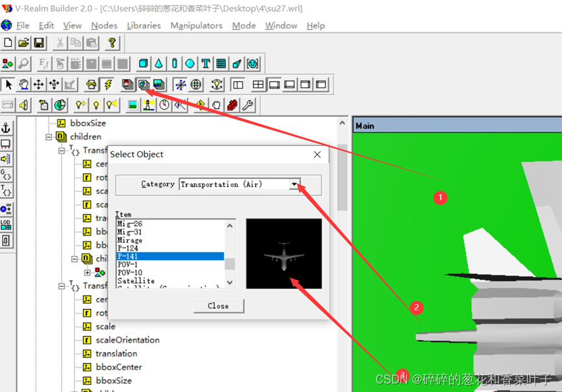The image size is (562, 392).
Task: Click the wireframe globe icon
Action: coord(196,84)
